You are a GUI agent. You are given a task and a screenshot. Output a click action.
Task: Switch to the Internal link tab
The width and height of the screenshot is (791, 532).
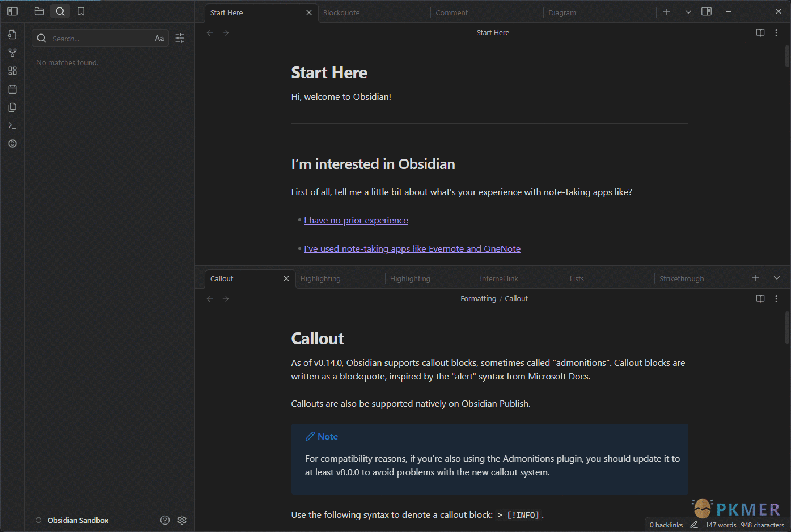click(x=519, y=278)
